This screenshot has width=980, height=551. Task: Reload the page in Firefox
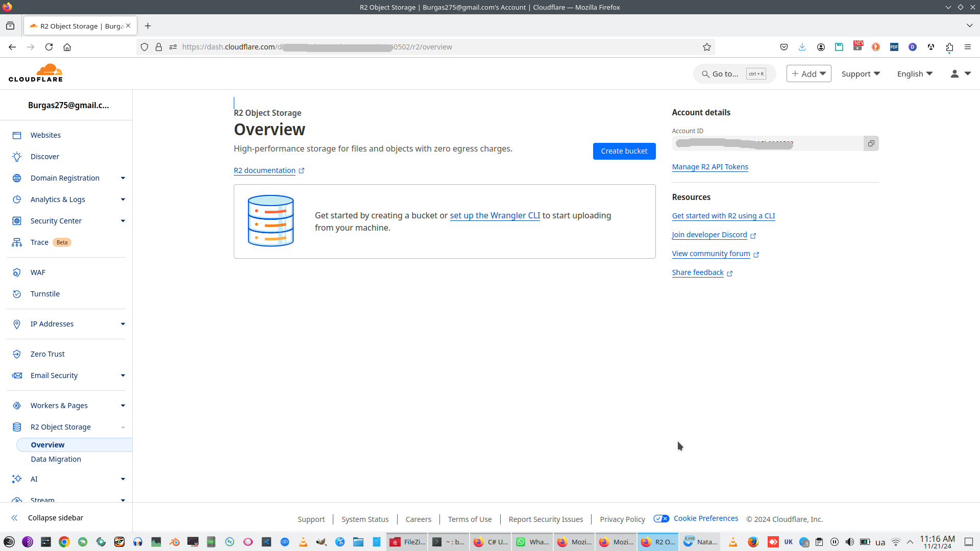point(49,47)
